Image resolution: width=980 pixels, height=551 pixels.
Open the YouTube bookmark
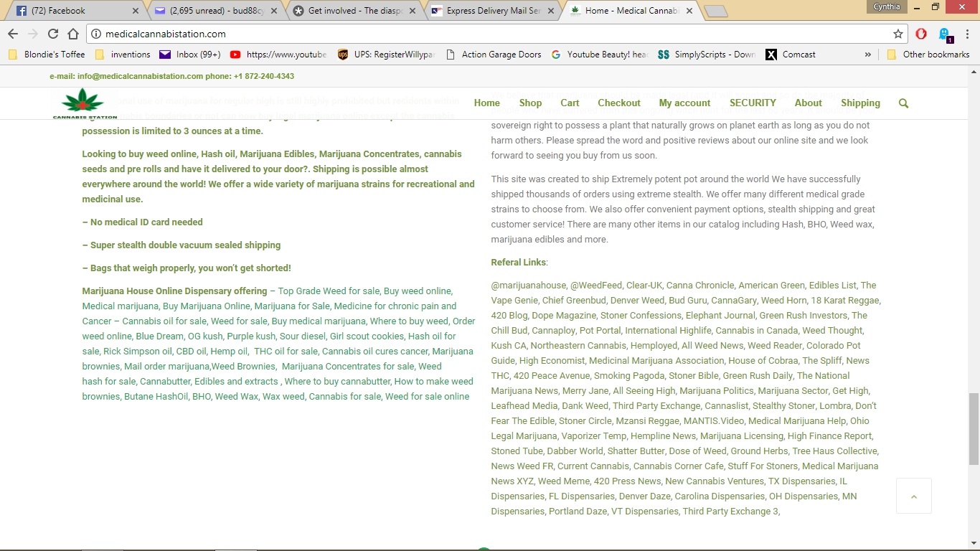coord(278,55)
